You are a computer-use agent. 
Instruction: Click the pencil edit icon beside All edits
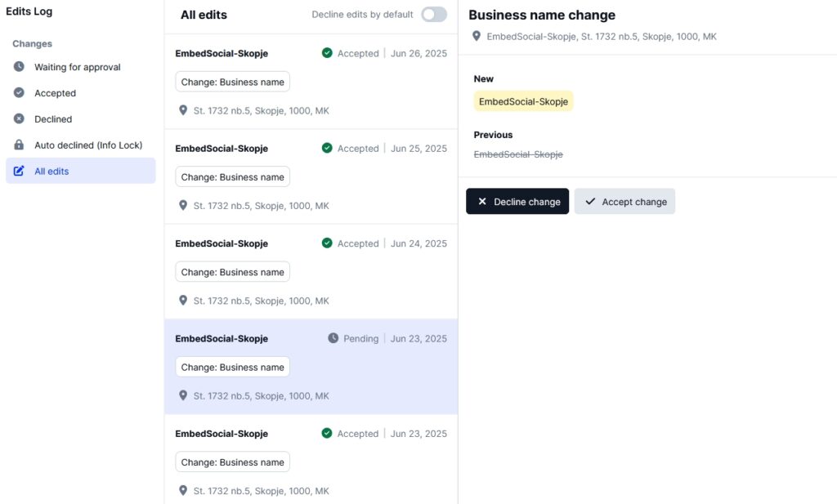(19, 172)
